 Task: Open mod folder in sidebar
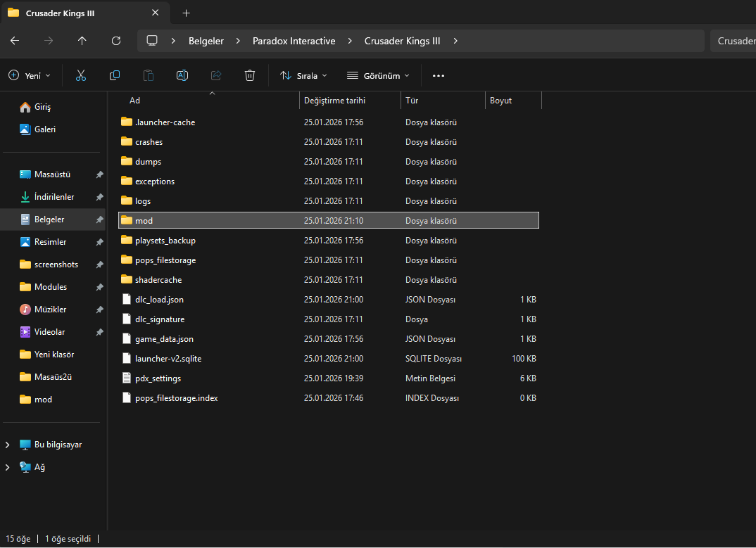coord(53,400)
